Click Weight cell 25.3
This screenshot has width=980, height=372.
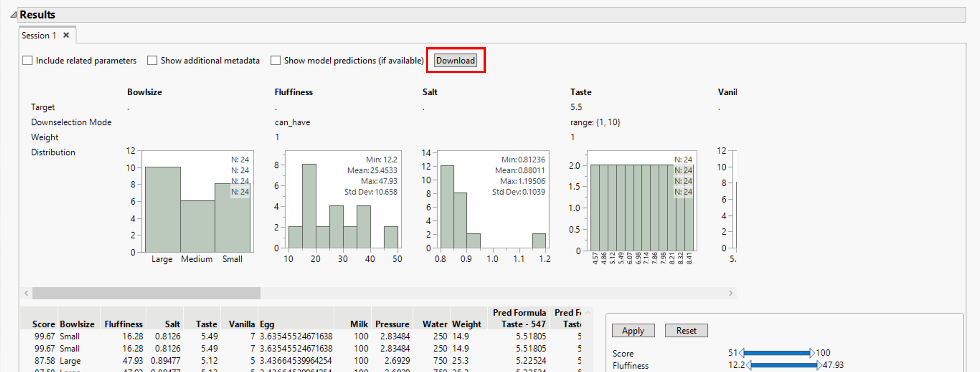click(460, 361)
